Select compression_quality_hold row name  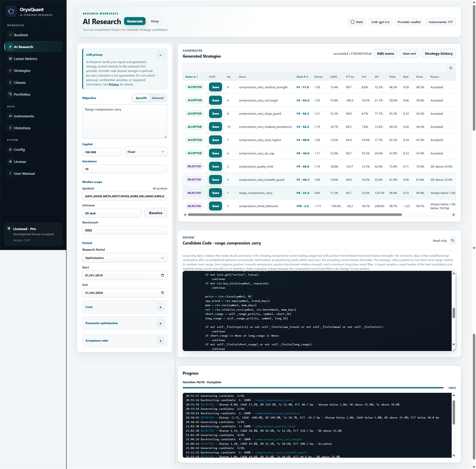(256, 167)
